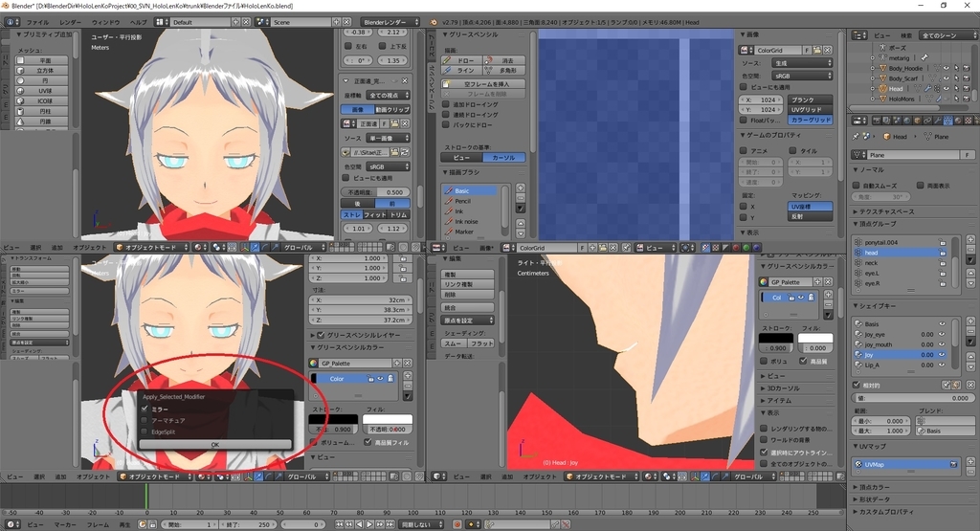Viewport: 980px width, 531px height.
Task: Remove the selected shape key
Action: coord(970,331)
